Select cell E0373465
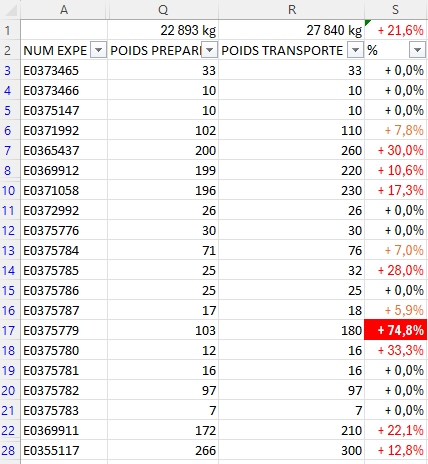The width and height of the screenshot is (428, 464). 64,71
